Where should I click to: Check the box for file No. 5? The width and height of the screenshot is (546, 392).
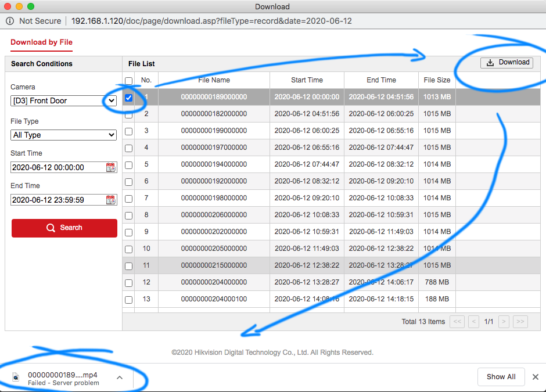click(x=129, y=165)
